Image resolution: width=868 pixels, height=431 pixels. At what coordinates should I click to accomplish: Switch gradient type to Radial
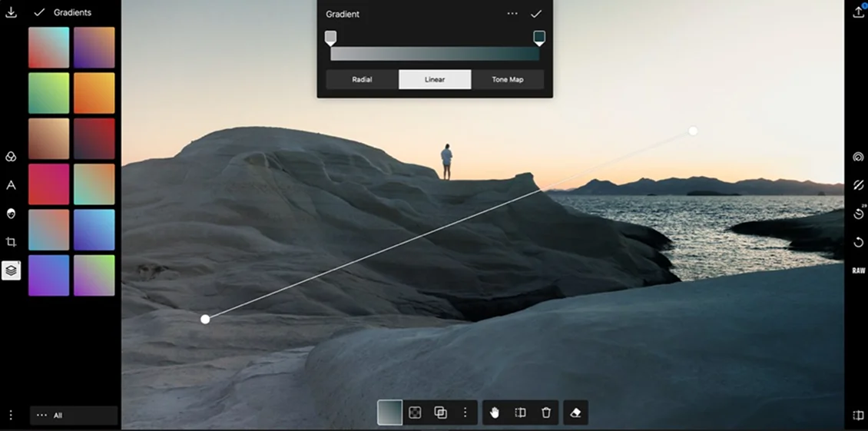click(362, 80)
